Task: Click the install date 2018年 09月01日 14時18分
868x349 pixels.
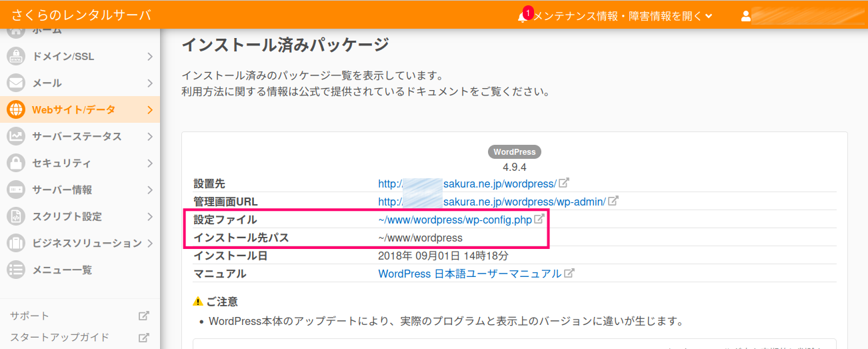Action: pyautogui.click(x=443, y=256)
